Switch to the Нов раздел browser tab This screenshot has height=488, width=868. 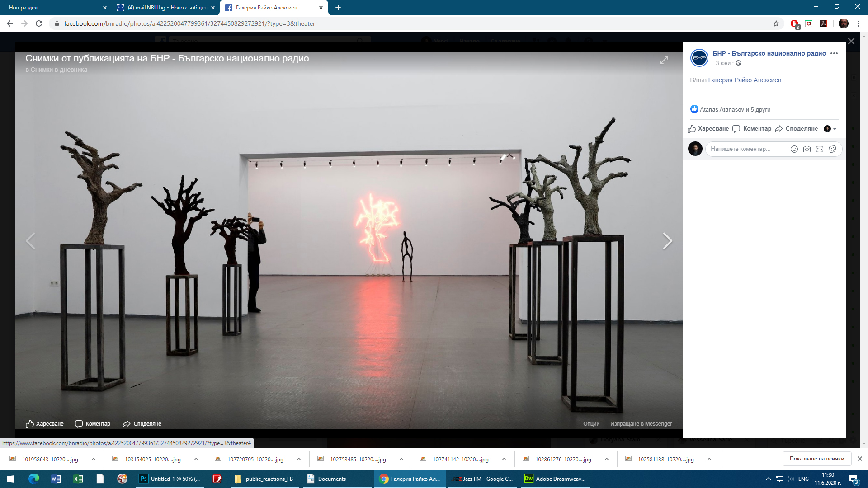coord(55,8)
